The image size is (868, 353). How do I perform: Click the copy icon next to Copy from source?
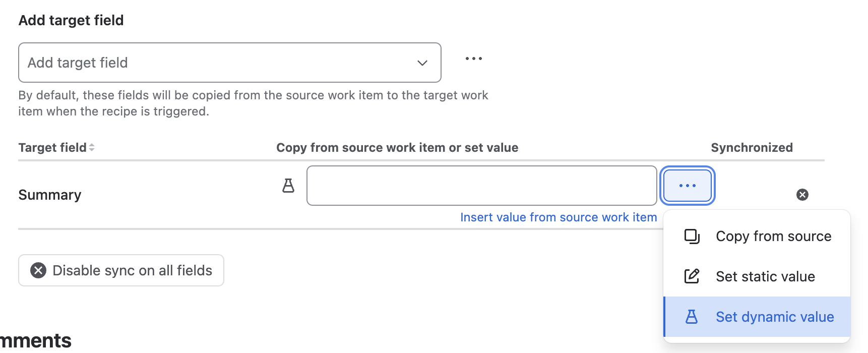click(692, 236)
